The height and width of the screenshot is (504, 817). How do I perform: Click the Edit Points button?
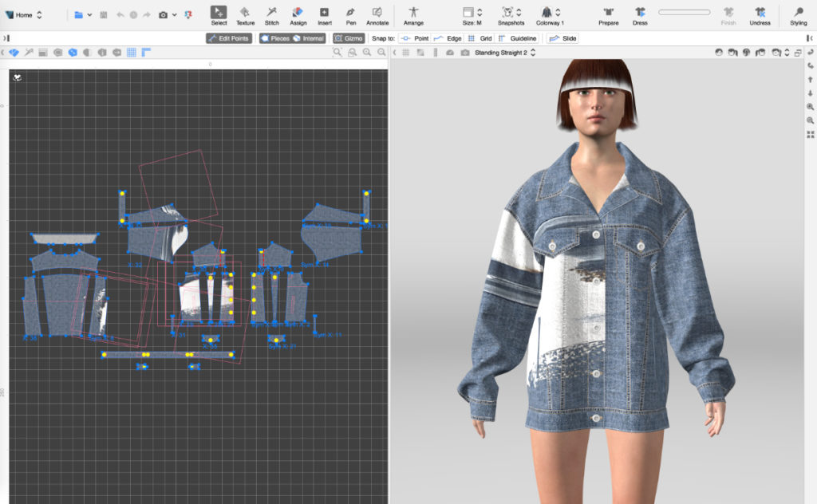pos(229,38)
